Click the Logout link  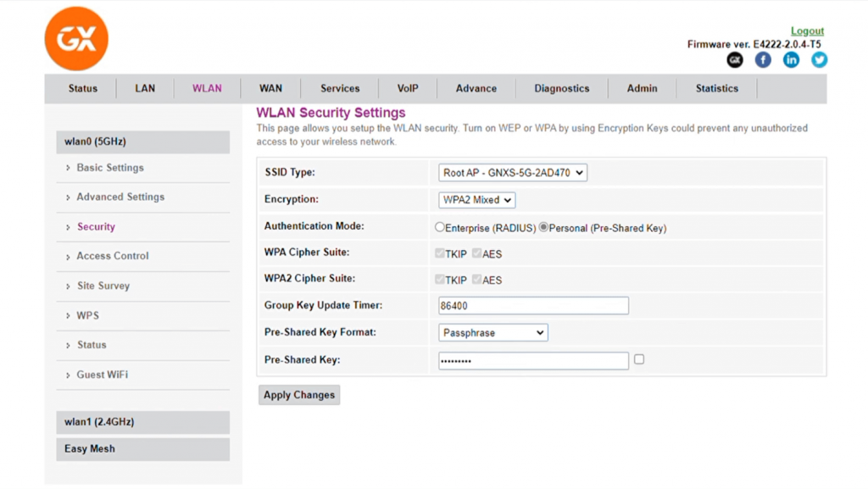coord(807,31)
